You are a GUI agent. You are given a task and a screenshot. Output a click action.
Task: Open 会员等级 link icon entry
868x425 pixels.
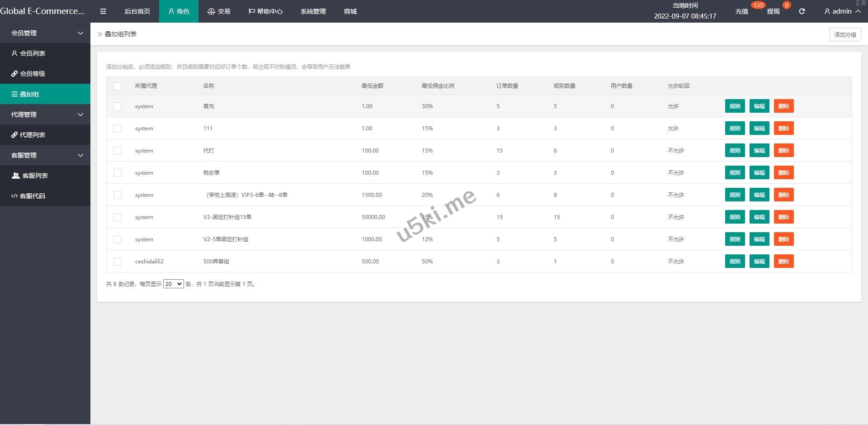[x=28, y=74]
